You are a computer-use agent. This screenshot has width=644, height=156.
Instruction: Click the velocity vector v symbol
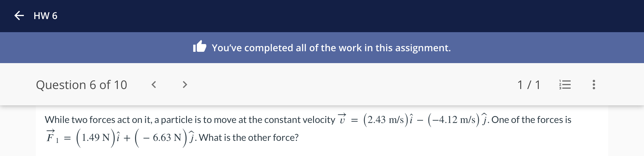(x=342, y=118)
